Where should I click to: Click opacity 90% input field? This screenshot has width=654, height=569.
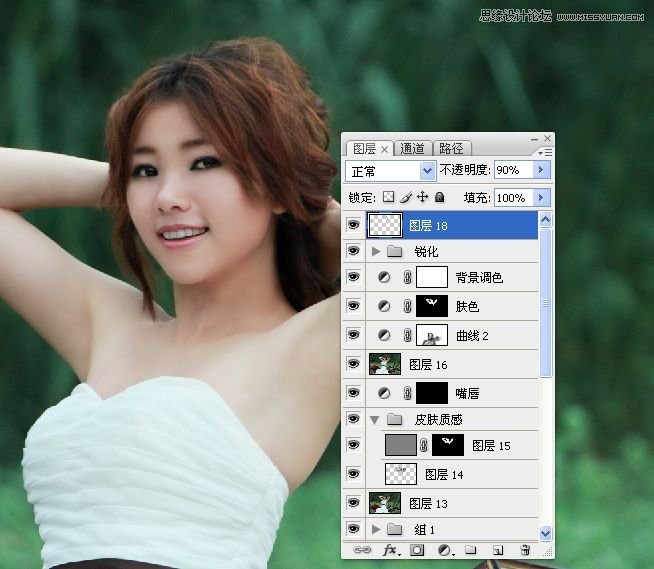(x=513, y=170)
